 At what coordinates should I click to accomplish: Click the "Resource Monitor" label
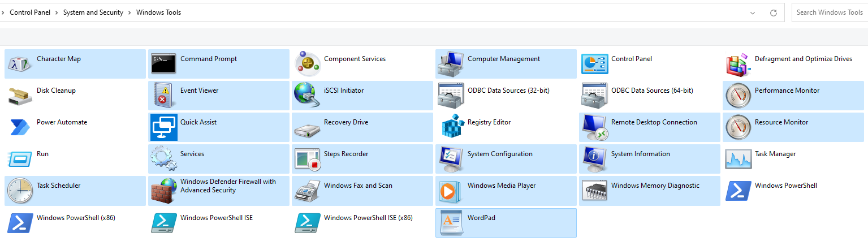[781, 122]
